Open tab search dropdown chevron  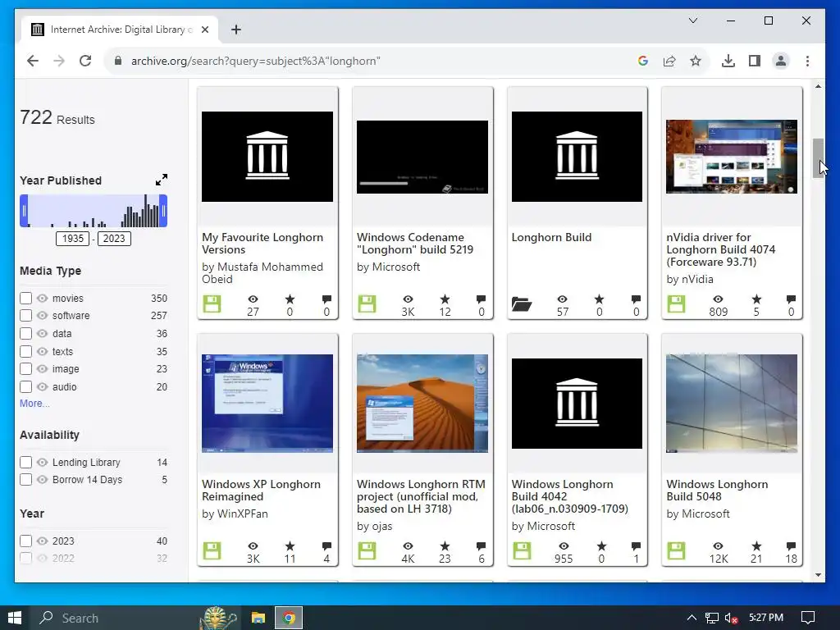[x=692, y=21]
